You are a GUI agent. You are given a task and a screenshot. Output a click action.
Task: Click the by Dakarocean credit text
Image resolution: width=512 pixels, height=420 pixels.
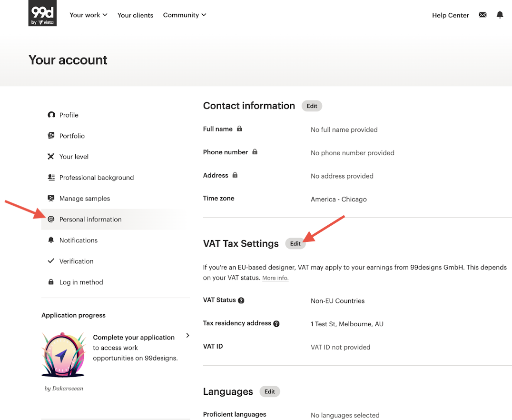click(64, 388)
